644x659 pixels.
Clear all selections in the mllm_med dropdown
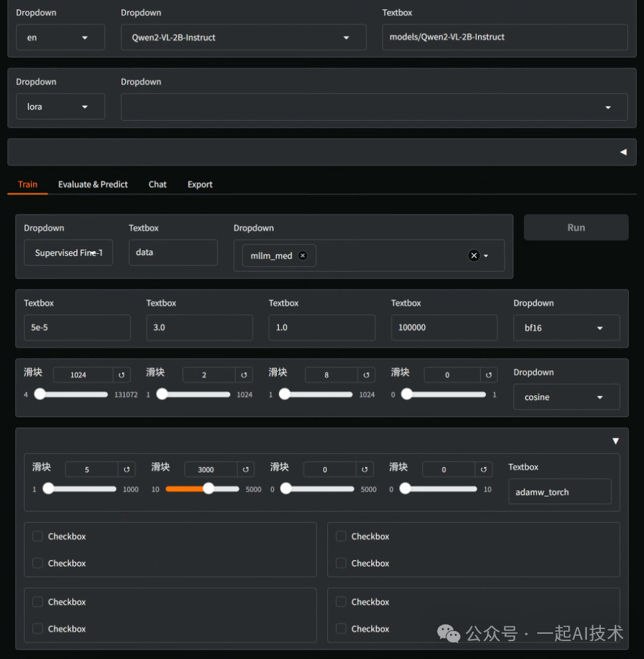point(473,256)
